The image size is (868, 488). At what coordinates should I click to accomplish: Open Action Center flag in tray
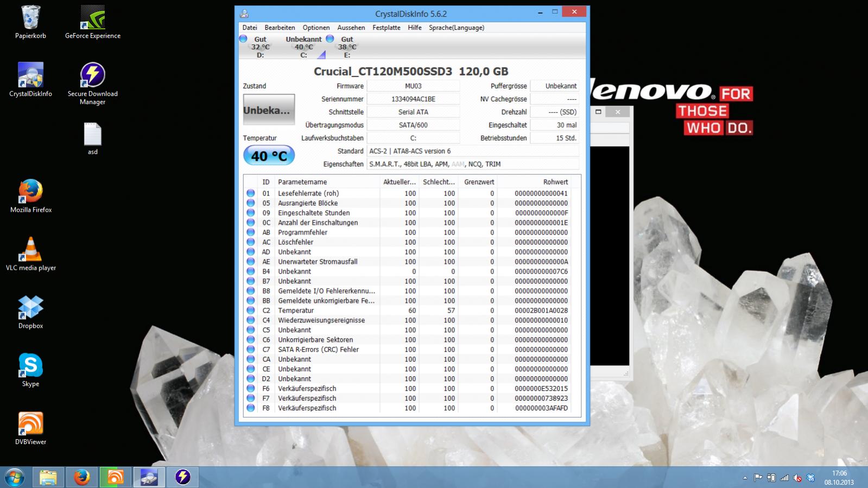pyautogui.click(x=758, y=478)
